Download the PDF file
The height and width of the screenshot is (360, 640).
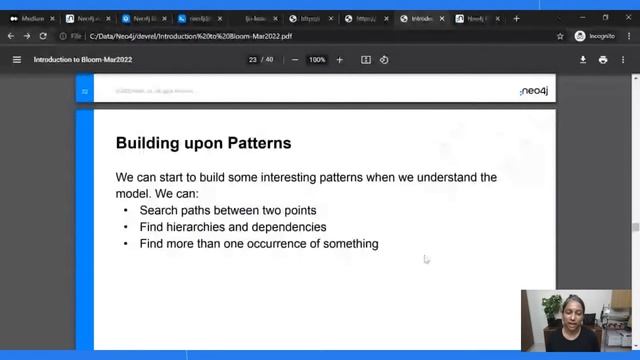click(x=583, y=60)
